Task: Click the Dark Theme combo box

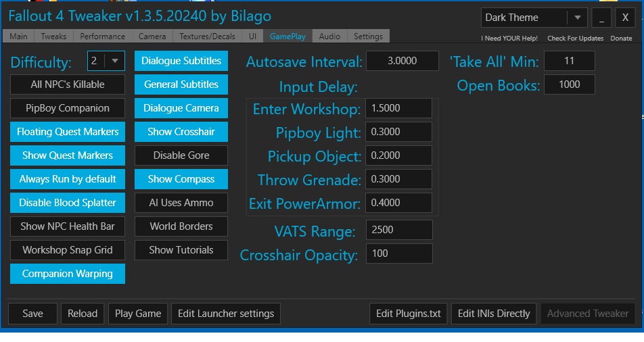Action: 524,18
